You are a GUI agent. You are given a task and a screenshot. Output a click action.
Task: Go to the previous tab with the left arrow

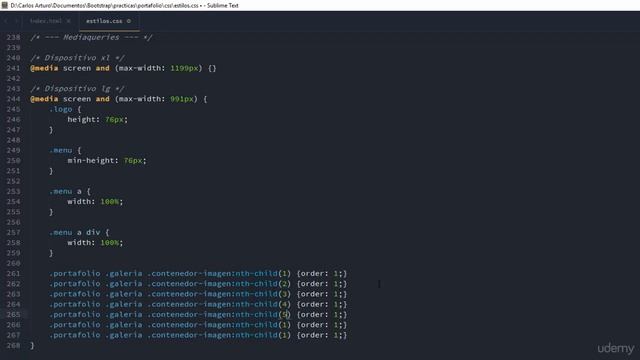pyautogui.click(x=7, y=21)
